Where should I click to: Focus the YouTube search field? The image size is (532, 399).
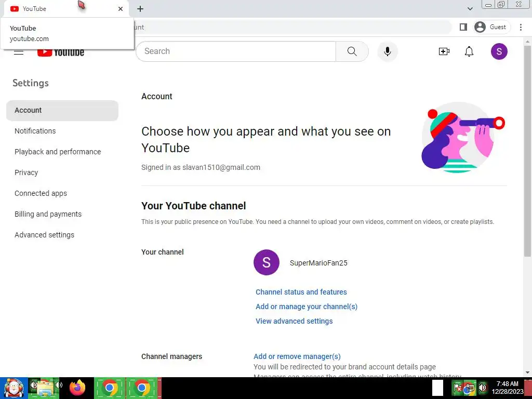point(236,51)
